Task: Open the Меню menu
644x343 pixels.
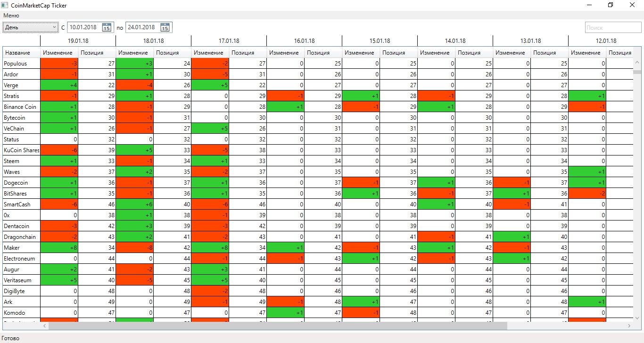Action: [x=11, y=16]
